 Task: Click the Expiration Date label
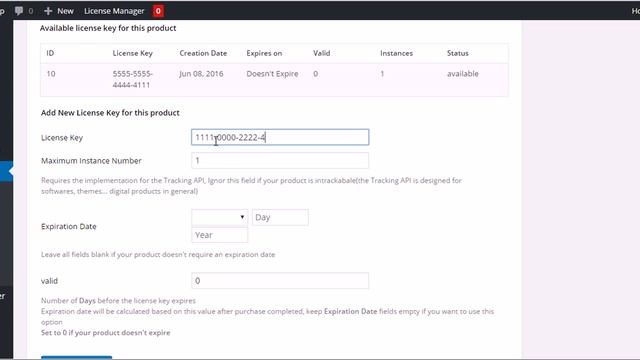click(69, 227)
